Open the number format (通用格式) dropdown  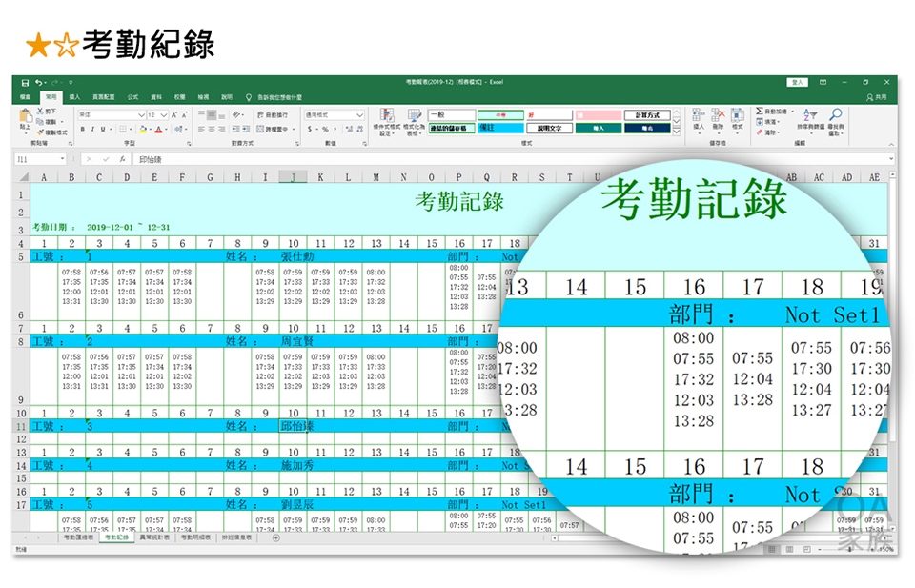pyautogui.click(x=359, y=114)
